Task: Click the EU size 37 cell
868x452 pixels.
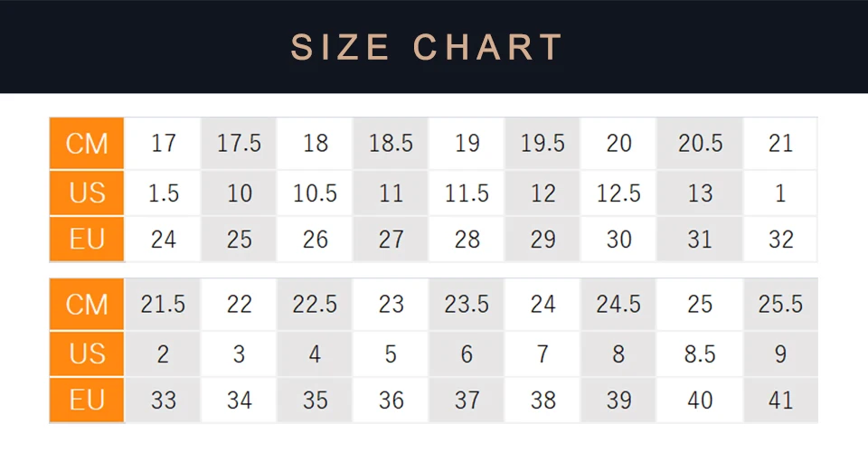Action: (x=467, y=400)
